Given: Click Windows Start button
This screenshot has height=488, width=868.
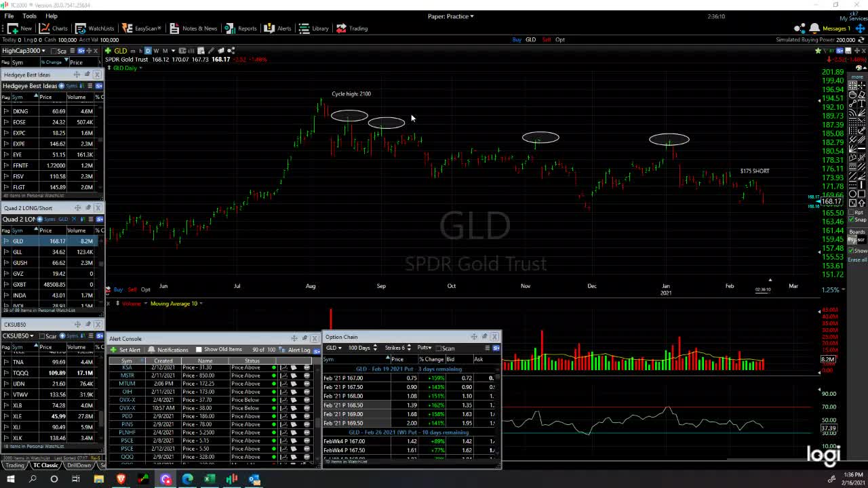Looking at the screenshot, I should click(x=10, y=479).
